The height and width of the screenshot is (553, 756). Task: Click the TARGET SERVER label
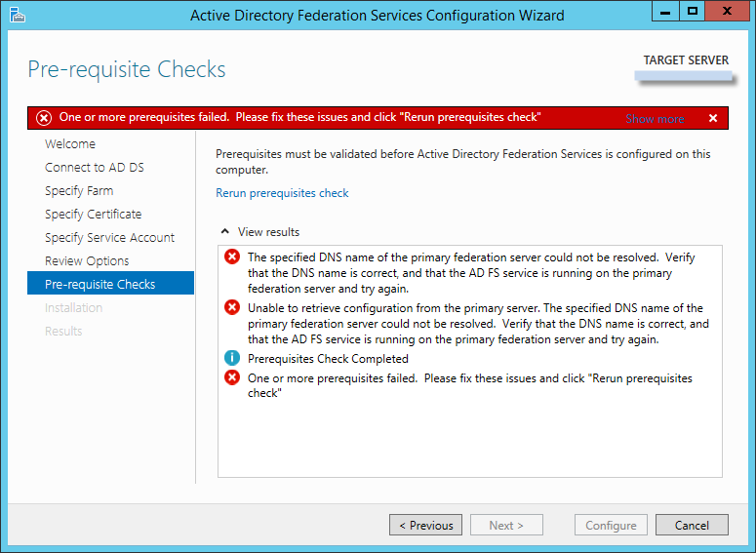pyautogui.click(x=686, y=60)
